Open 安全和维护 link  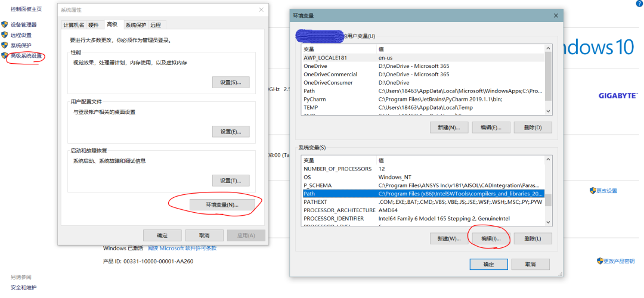pyautogui.click(x=23, y=287)
